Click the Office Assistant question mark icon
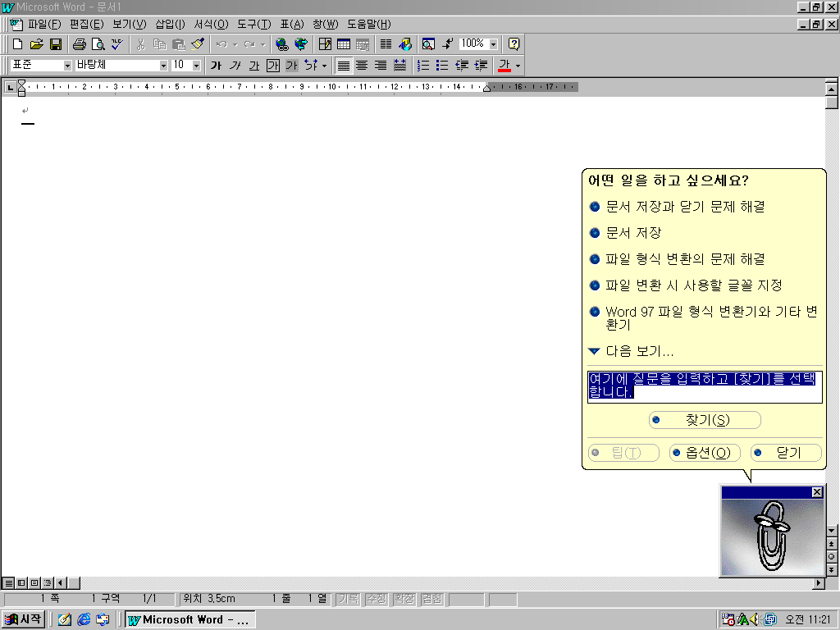Screen dimensions: 840x630 point(514,44)
